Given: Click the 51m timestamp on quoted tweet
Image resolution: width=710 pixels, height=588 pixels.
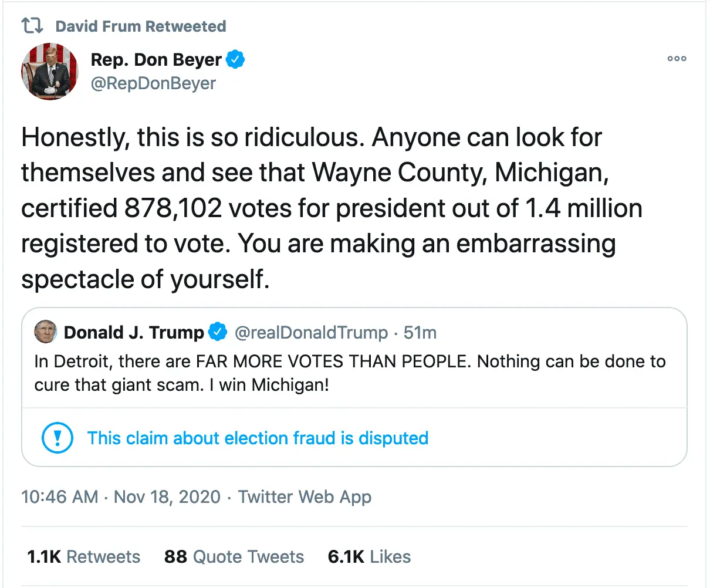Looking at the screenshot, I should (420, 333).
